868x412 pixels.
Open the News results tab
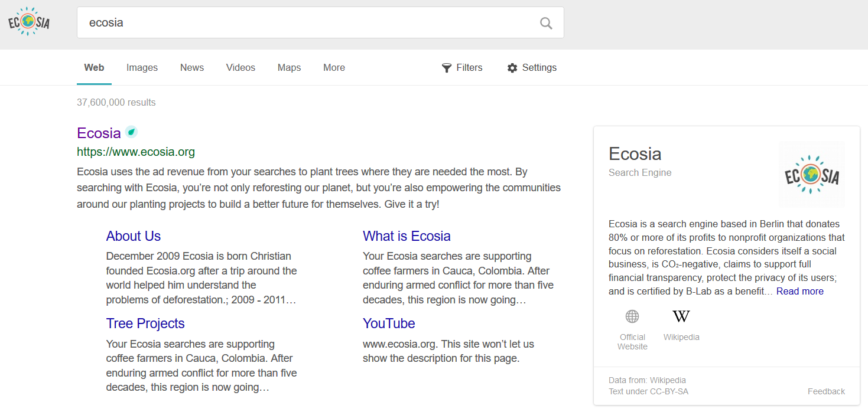(x=191, y=67)
